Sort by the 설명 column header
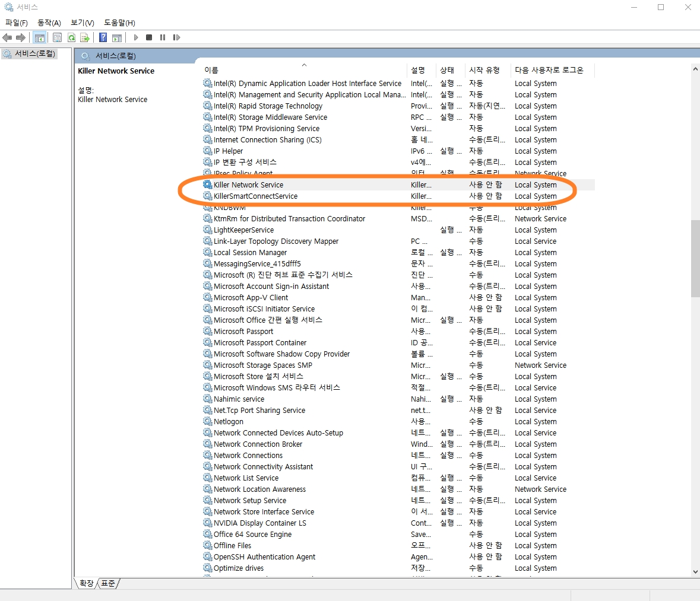 [422, 70]
